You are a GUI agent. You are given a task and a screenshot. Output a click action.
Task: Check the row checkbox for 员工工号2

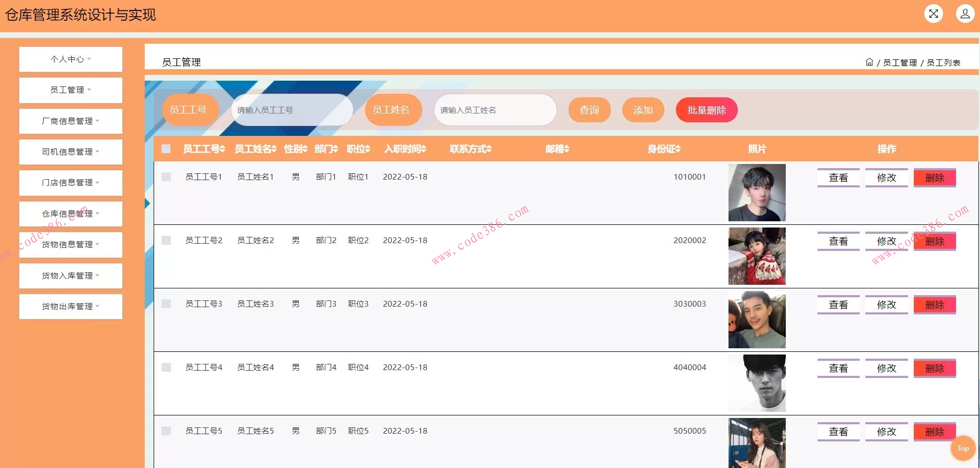[x=166, y=241]
